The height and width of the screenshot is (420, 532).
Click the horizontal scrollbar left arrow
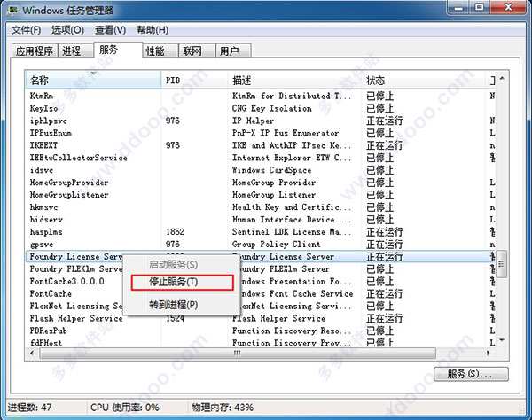32,354
